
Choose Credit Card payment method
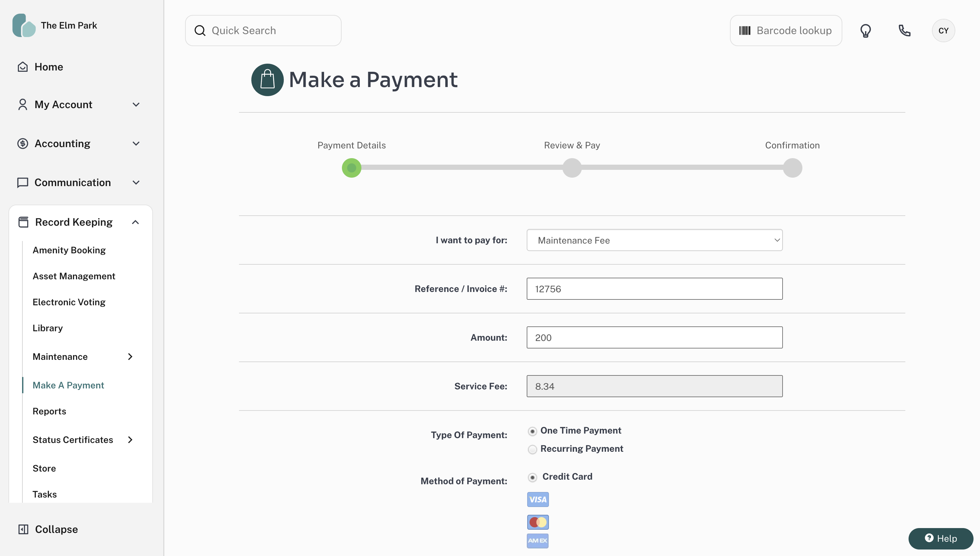click(532, 477)
